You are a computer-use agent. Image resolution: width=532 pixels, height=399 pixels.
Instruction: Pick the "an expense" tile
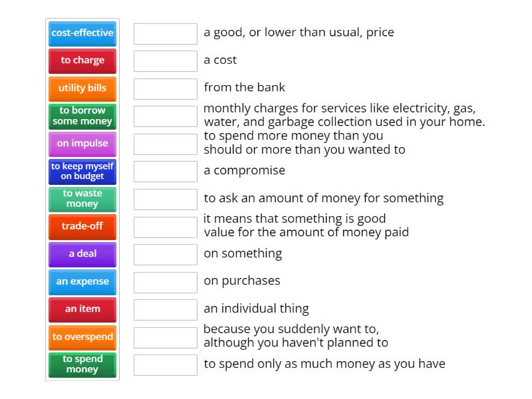tap(82, 281)
